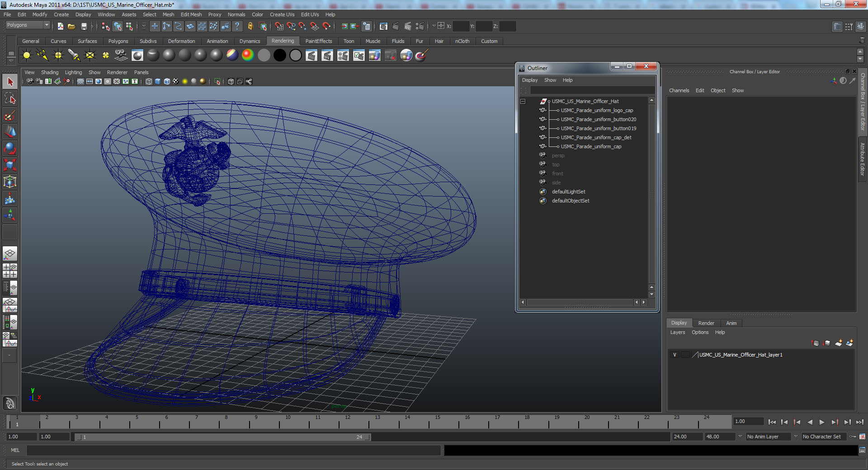The width and height of the screenshot is (868, 470).
Task: Toggle visibility V of USMC_US_Marine_Officer_Hat_layer1
Action: coord(675,355)
